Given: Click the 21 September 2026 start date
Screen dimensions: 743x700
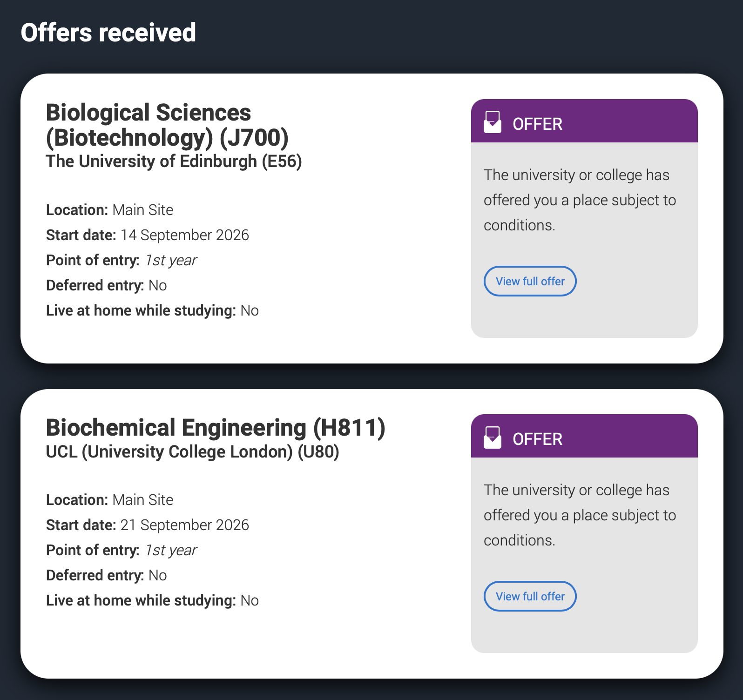Looking at the screenshot, I should point(184,525).
